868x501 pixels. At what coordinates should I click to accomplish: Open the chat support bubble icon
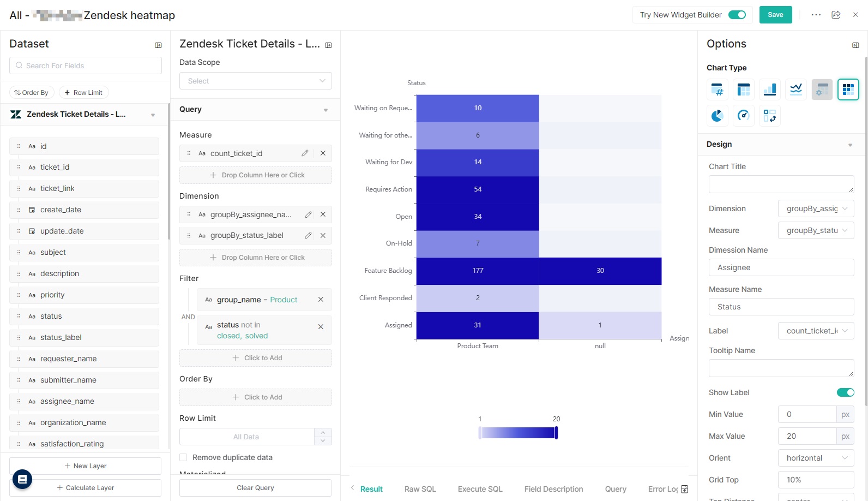pos(22,480)
